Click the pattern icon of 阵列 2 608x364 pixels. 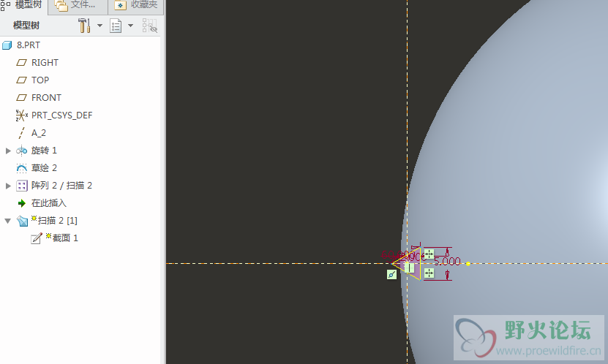(x=22, y=186)
